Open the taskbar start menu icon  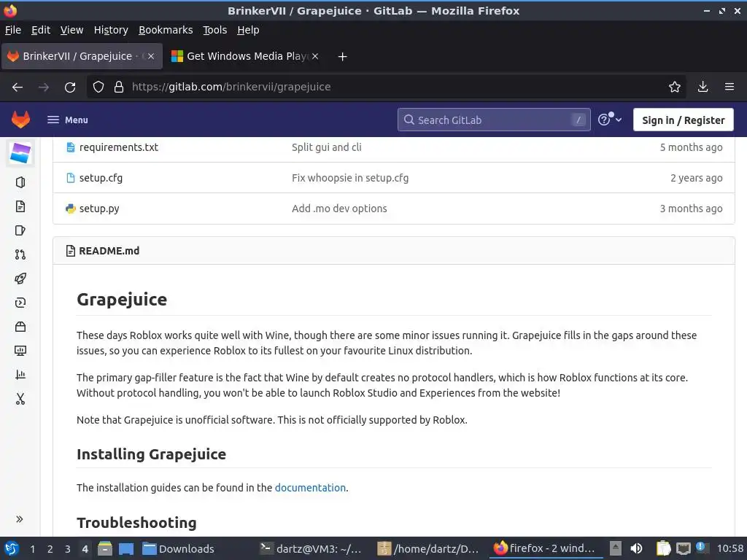(12, 548)
